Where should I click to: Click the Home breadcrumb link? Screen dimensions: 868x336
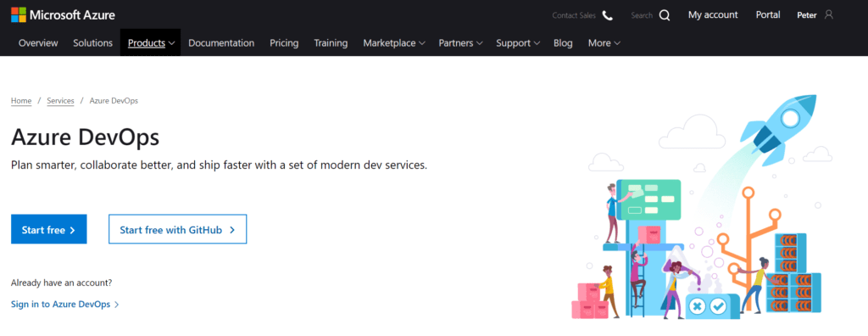[x=21, y=101]
